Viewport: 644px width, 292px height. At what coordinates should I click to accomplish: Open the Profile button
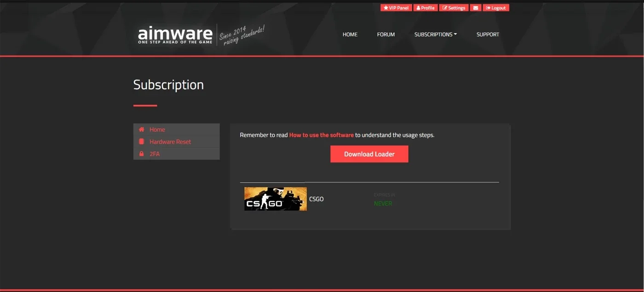[x=425, y=8]
